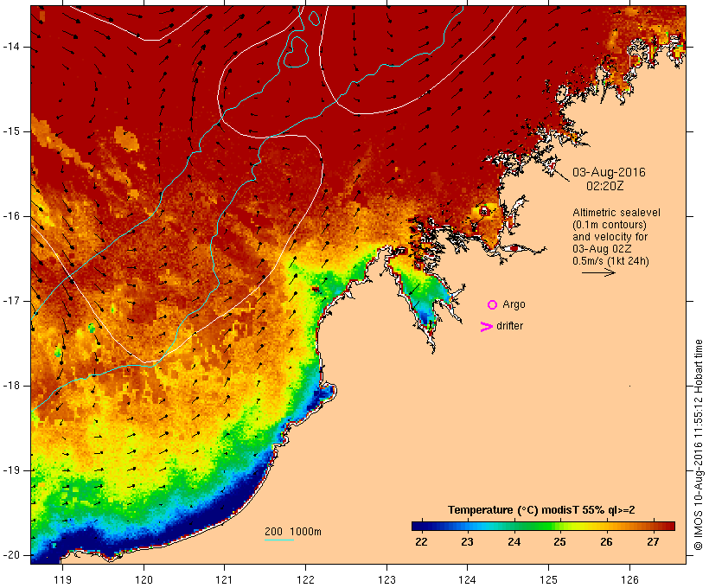Click the latitude axis label -16
The image size is (709, 588).
(x=11, y=216)
